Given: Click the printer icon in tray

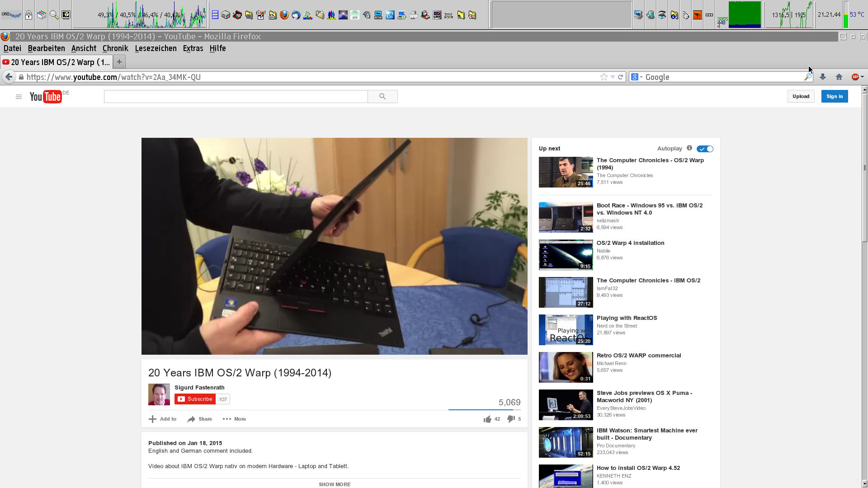Looking at the screenshot, I should tap(414, 15).
